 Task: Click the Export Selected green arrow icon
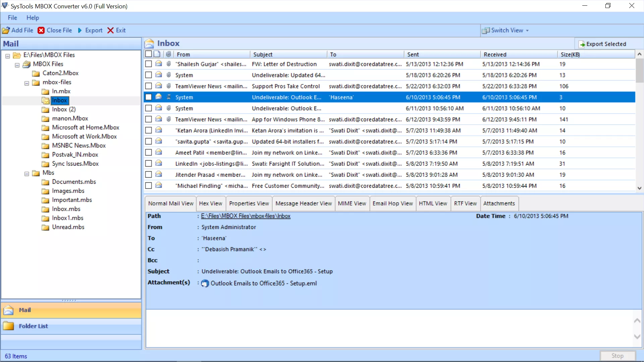click(582, 44)
